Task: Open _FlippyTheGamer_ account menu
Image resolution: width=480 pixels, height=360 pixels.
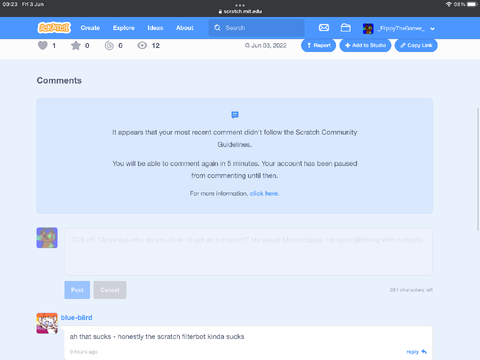Action: pos(401,28)
